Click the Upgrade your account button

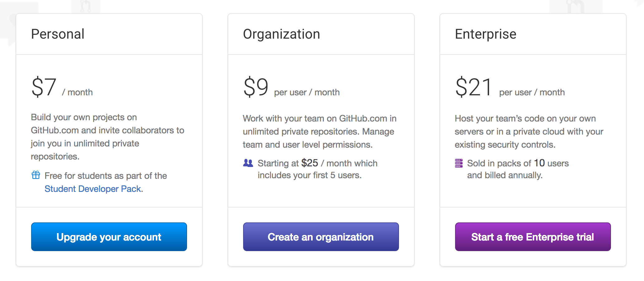tap(109, 237)
